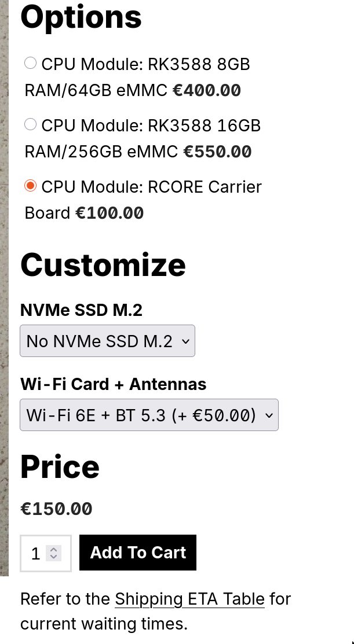Select the RK3588 8GB RAM radio button
This screenshot has width=354, height=644.
pos(30,63)
